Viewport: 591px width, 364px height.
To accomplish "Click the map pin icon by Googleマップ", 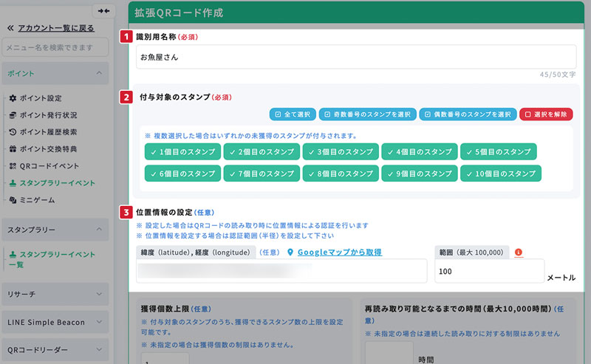I will (x=290, y=253).
